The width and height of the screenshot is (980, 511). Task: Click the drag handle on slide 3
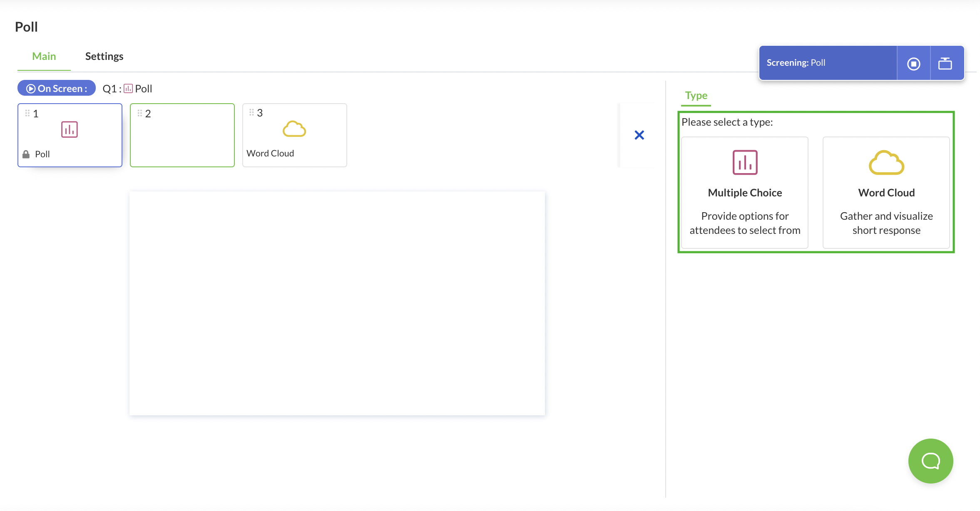(x=251, y=112)
